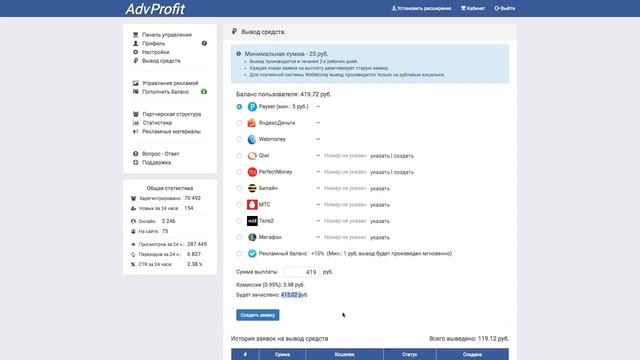Click the ruble icon beside Вывод средств
640x360 pixels.
coord(136,61)
